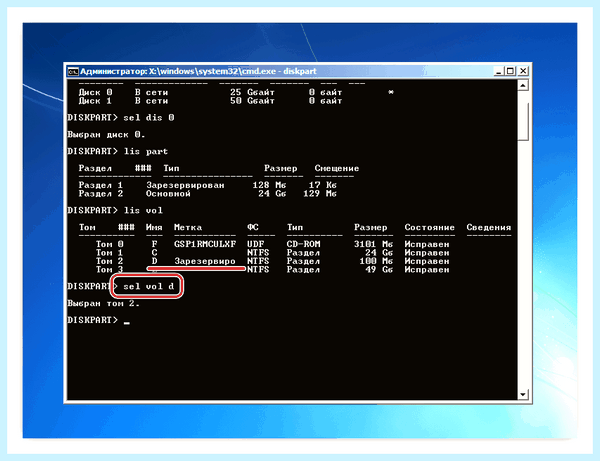Click the 'sel vol d' command text

pyautogui.click(x=148, y=286)
